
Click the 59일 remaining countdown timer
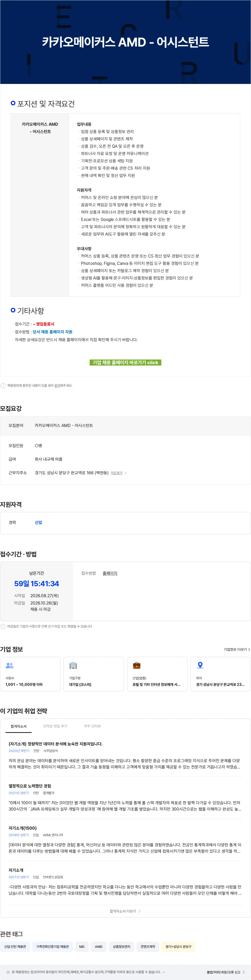pyautogui.click(x=37, y=584)
